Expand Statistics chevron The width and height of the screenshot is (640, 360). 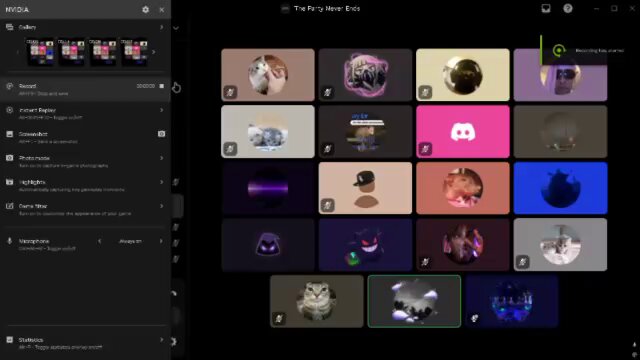162,340
